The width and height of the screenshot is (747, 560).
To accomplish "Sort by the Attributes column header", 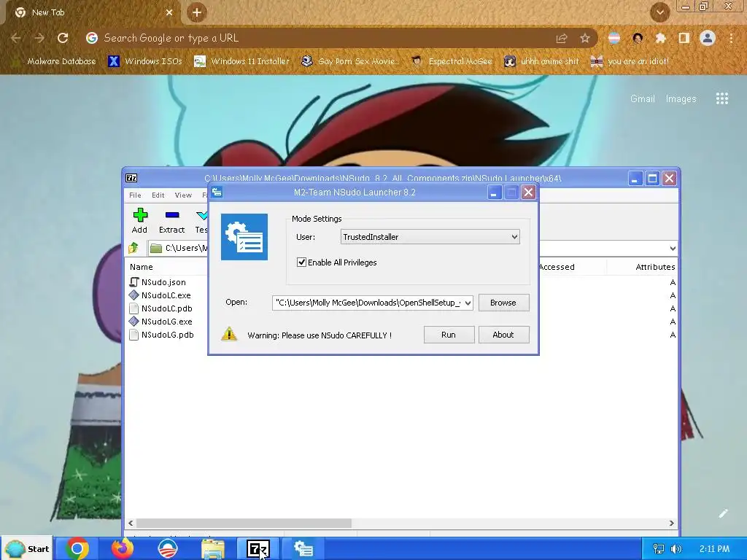I will coord(655,267).
